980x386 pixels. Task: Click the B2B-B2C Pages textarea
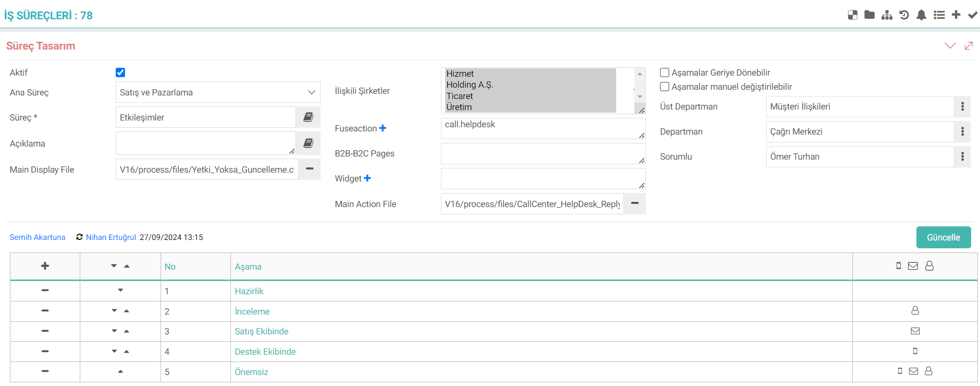tap(543, 153)
